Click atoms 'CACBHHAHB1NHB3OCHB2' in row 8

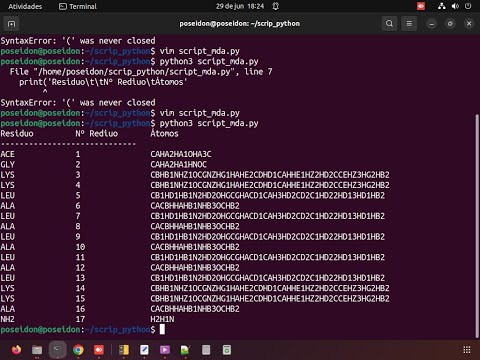click(x=195, y=227)
